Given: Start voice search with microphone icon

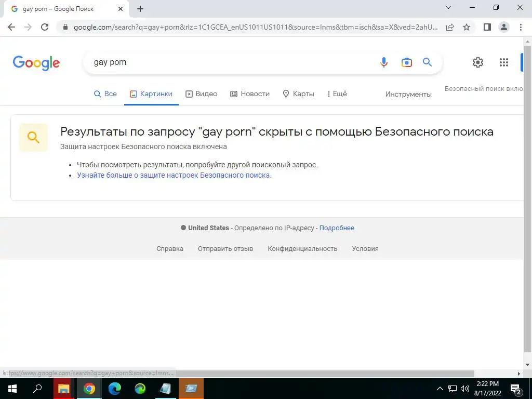Looking at the screenshot, I should tap(384, 62).
